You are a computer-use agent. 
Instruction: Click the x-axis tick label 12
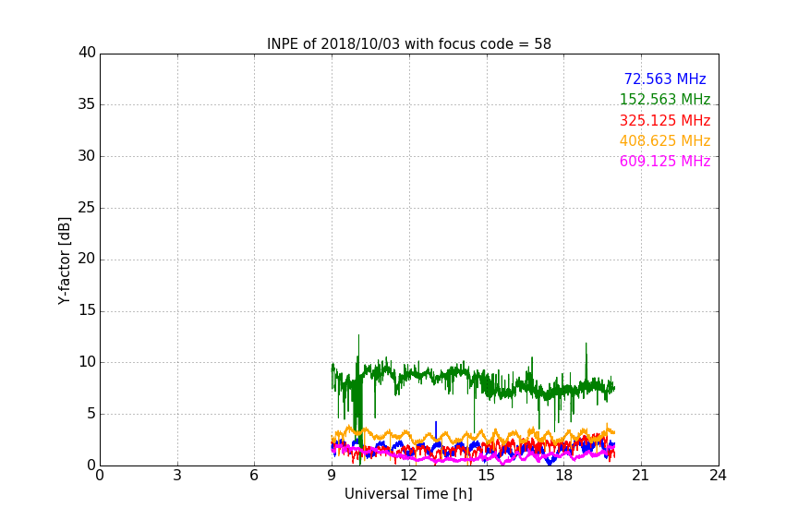pyautogui.click(x=408, y=476)
